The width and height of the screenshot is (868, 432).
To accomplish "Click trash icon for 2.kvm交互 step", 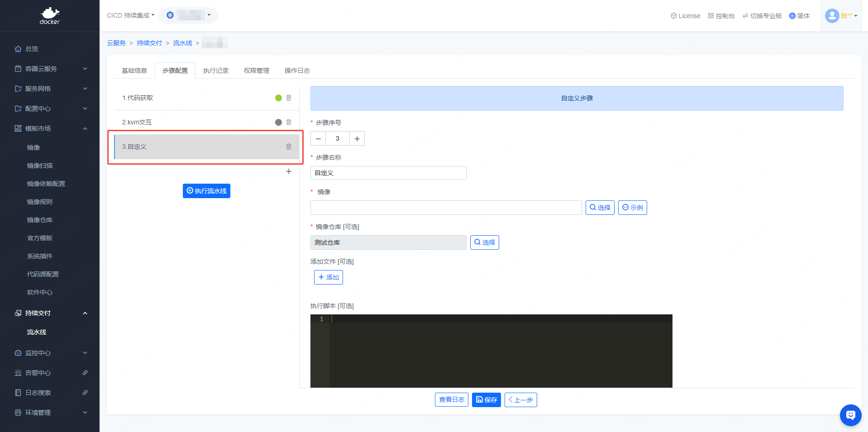I will [x=289, y=122].
